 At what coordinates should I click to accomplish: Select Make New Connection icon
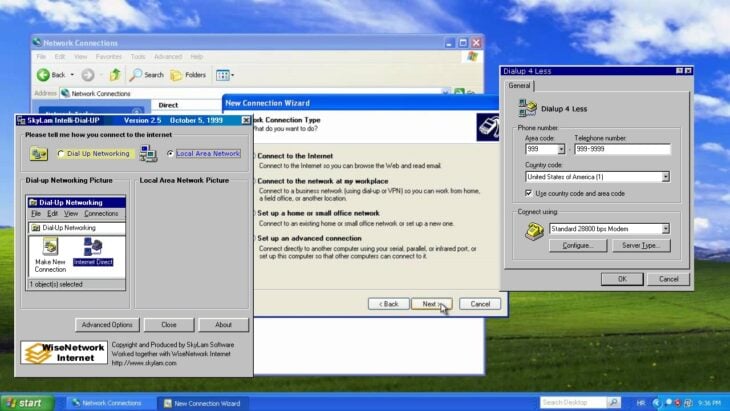[50, 256]
